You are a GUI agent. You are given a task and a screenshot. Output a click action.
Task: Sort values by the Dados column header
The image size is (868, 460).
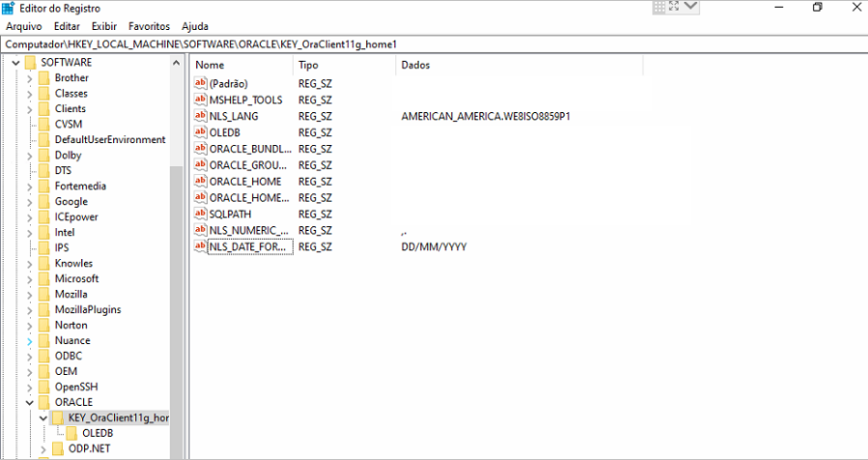point(519,65)
